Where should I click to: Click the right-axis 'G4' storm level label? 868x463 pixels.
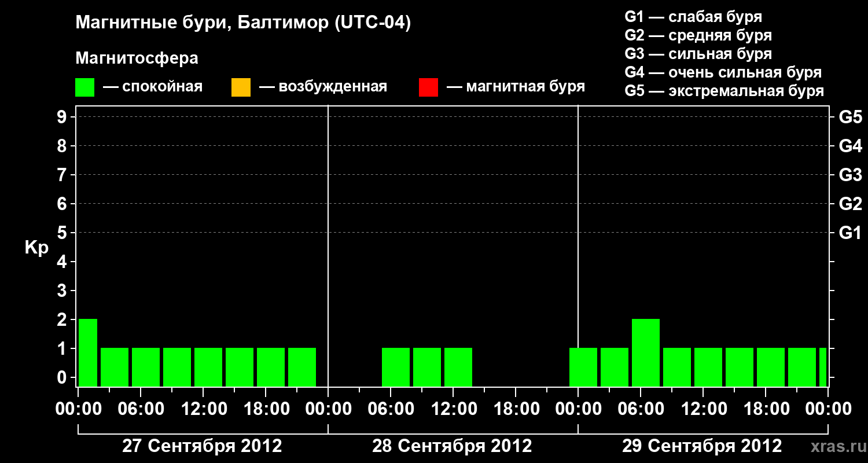(851, 146)
